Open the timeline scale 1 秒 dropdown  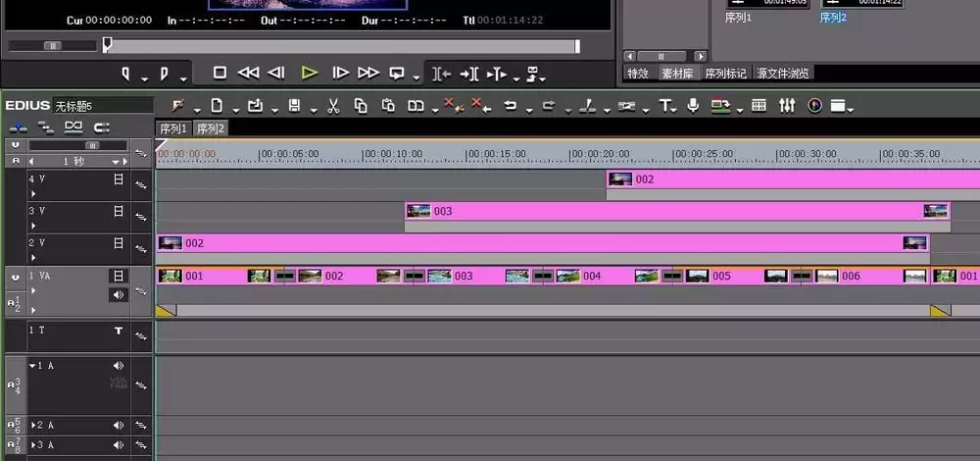116,162
